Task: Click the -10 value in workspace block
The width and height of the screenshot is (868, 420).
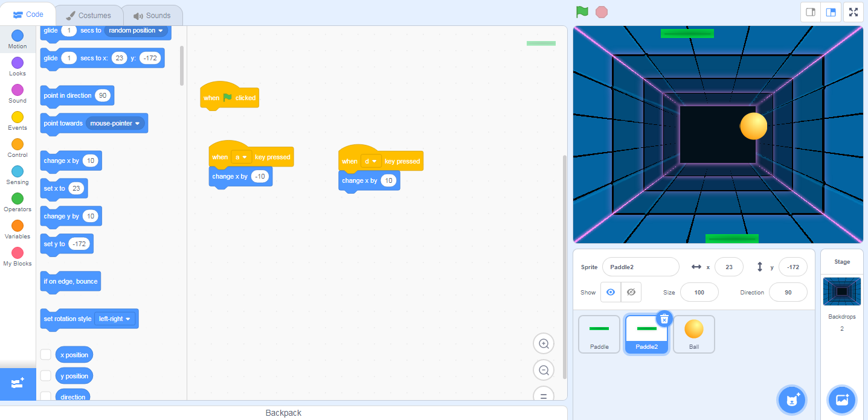Action: (260, 176)
